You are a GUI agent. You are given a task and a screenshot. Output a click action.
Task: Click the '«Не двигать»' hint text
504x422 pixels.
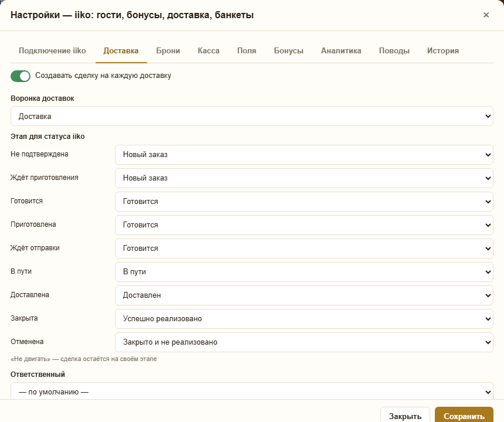coord(84,359)
